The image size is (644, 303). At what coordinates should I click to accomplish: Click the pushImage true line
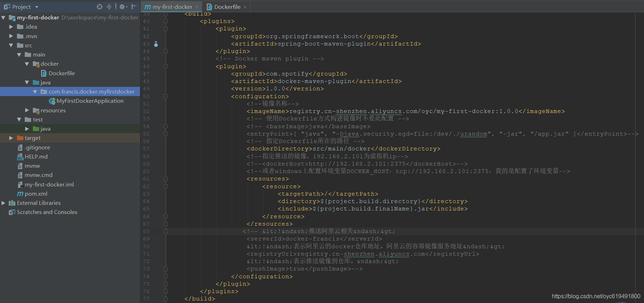pyautogui.click(x=305, y=269)
